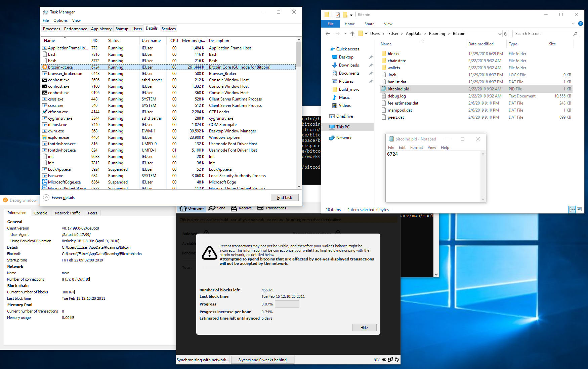Click the Debug window taskbar icon

(x=6, y=200)
